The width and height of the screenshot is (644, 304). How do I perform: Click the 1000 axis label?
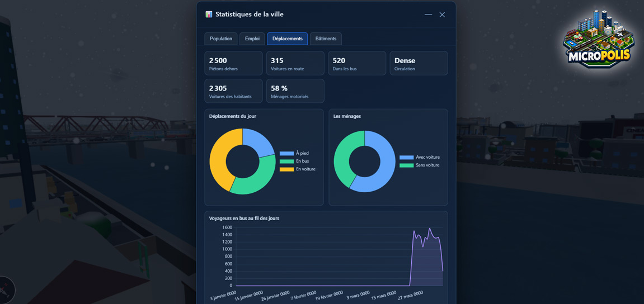227,249
